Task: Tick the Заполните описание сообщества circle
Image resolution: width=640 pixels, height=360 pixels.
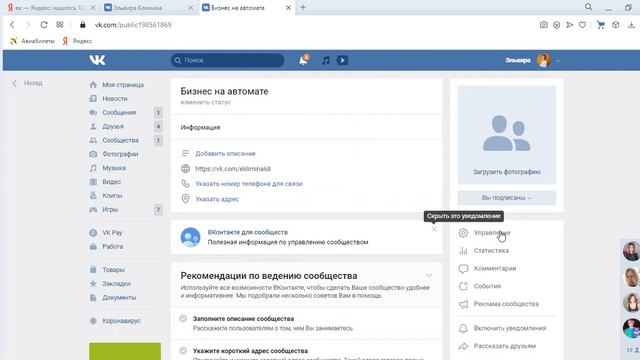Action: [183, 318]
